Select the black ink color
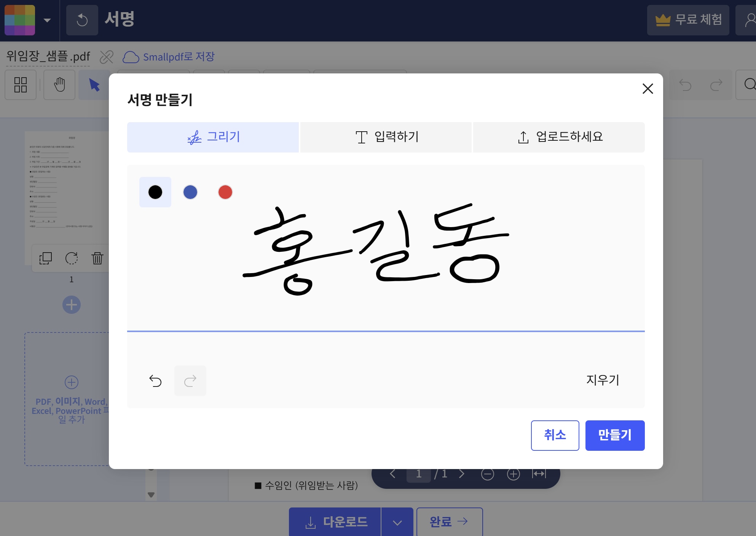Screen dimensions: 756x536 click(155, 192)
